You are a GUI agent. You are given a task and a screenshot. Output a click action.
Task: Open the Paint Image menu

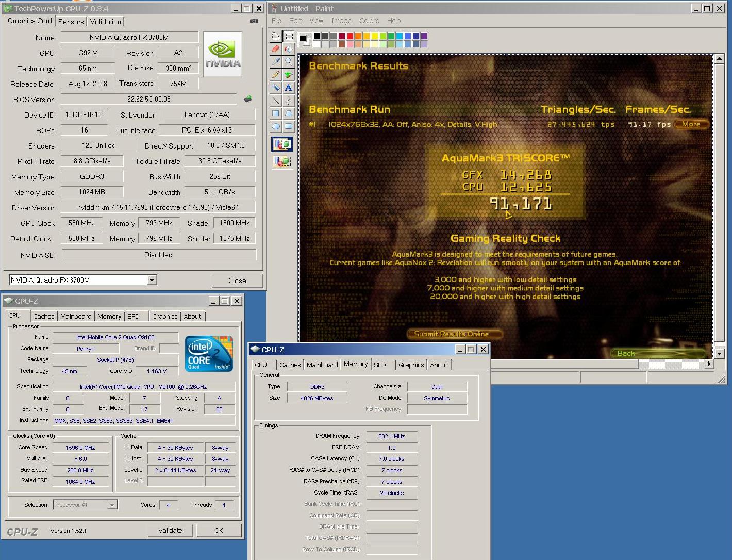click(341, 21)
